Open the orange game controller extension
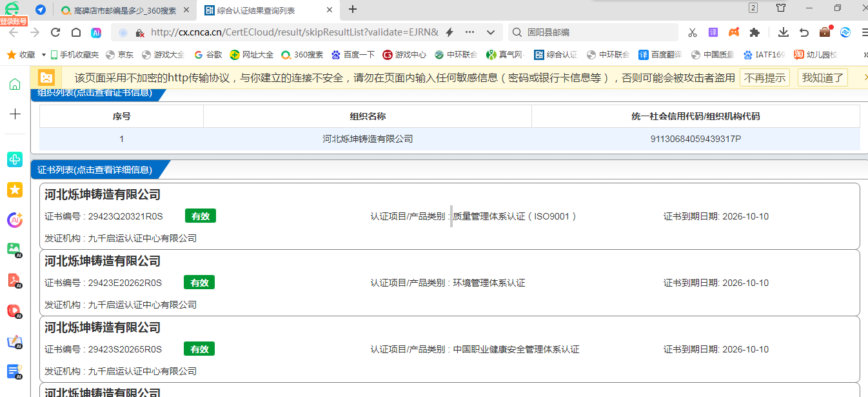Image resolution: width=868 pixels, height=397 pixels. pyautogui.click(x=734, y=32)
